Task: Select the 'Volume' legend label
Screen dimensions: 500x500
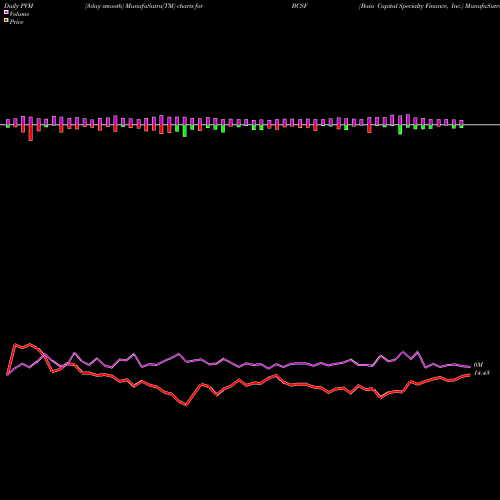Action: (x=19, y=14)
